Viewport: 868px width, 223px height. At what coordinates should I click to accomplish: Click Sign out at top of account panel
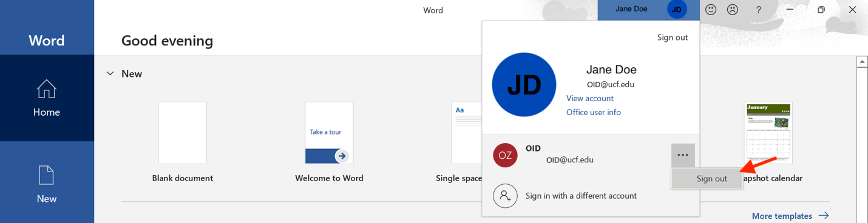pyautogui.click(x=673, y=38)
